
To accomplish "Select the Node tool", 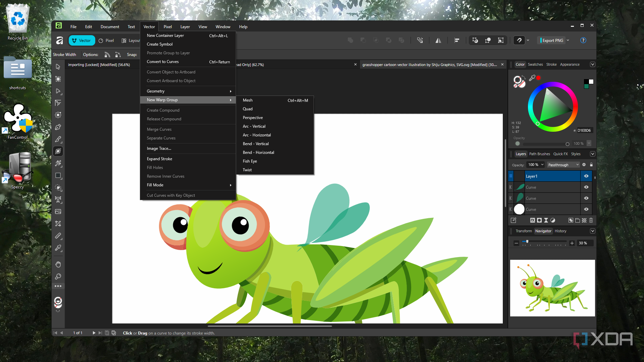I will pyautogui.click(x=58, y=91).
